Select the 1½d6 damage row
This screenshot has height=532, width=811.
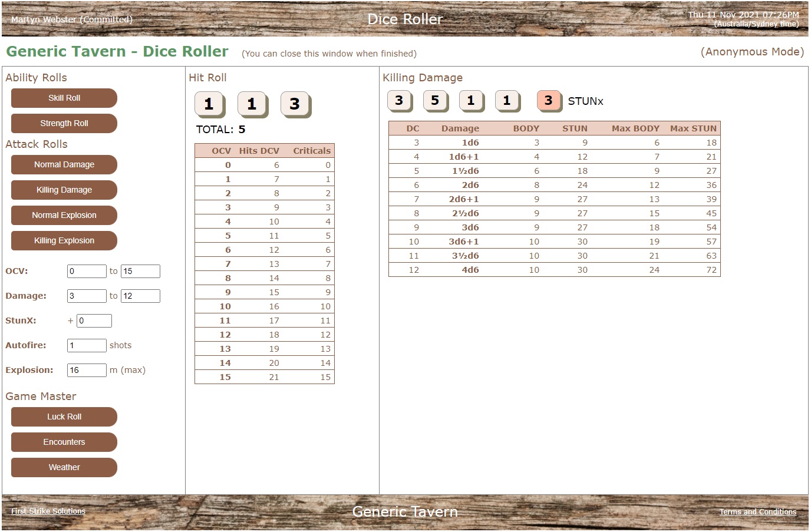555,171
